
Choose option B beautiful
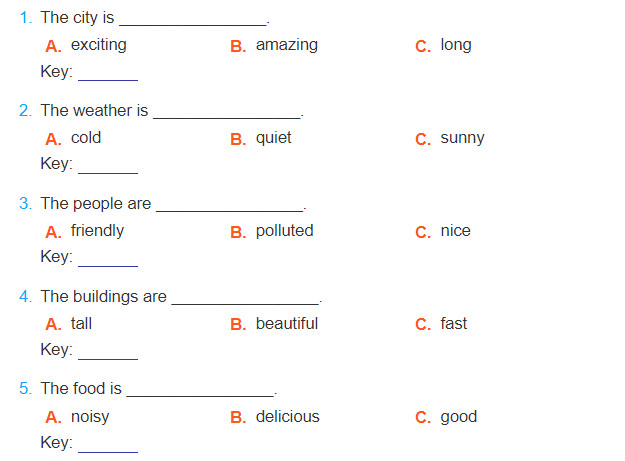click(274, 324)
